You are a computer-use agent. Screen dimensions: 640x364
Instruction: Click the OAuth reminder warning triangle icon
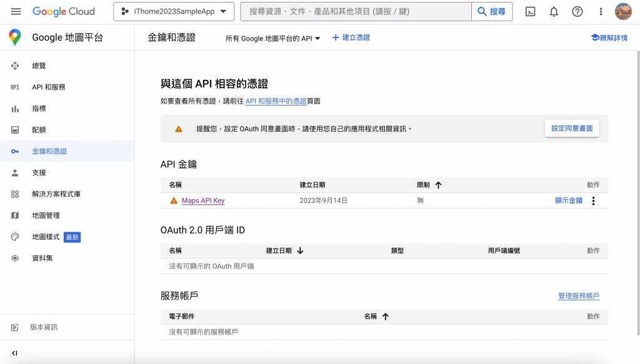(x=178, y=129)
